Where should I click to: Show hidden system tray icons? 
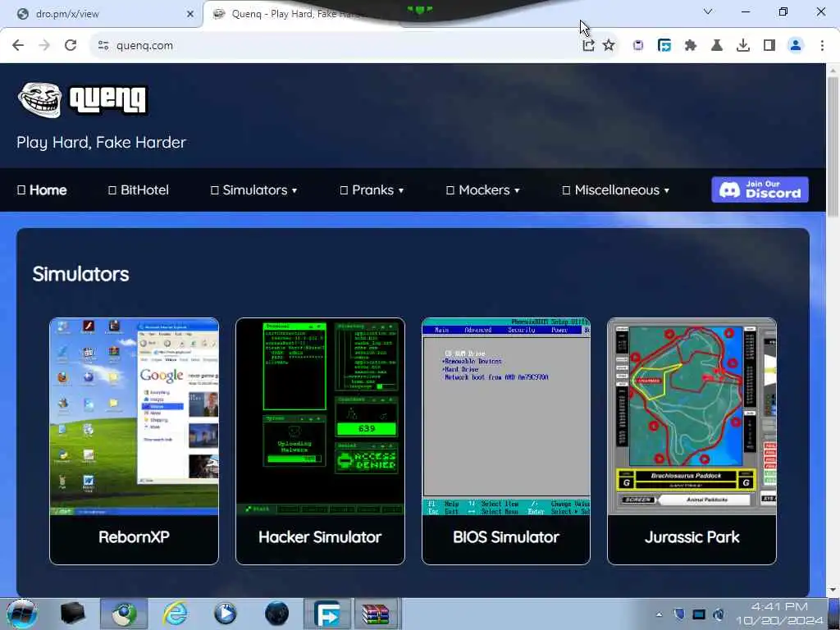tap(659, 614)
